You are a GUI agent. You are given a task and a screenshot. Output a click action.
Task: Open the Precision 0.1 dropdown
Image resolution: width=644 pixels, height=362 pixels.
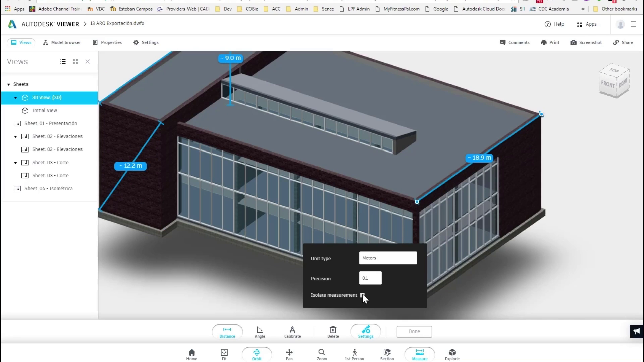coord(370,278)
